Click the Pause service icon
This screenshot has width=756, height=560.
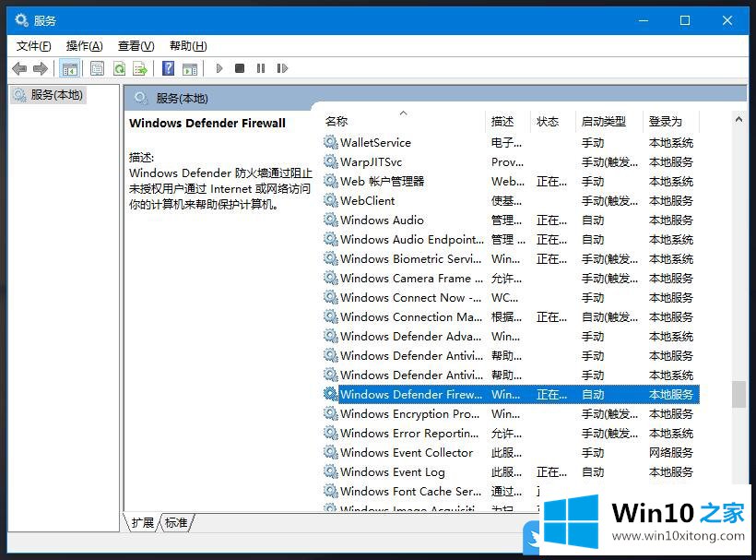[261, 68]
